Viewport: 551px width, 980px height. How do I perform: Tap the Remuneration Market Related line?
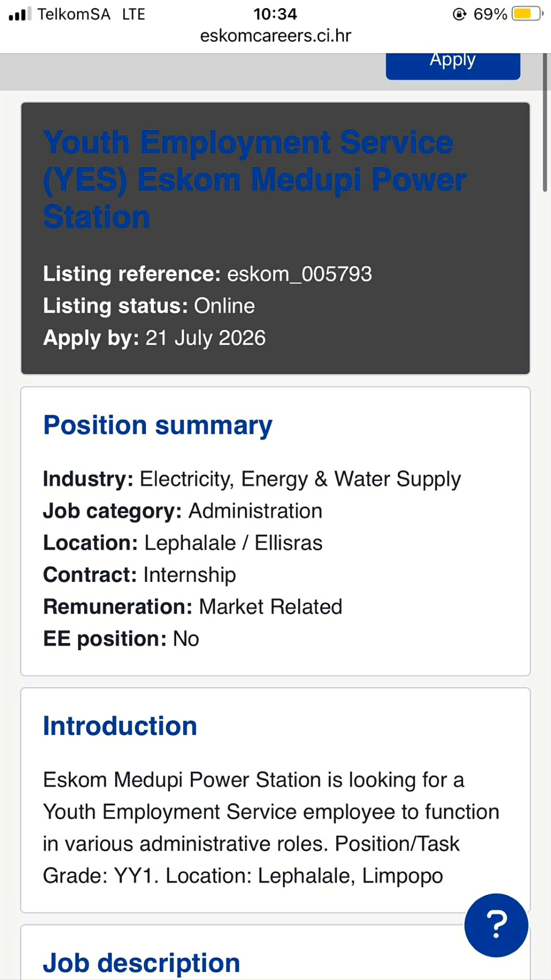(192, 606)
